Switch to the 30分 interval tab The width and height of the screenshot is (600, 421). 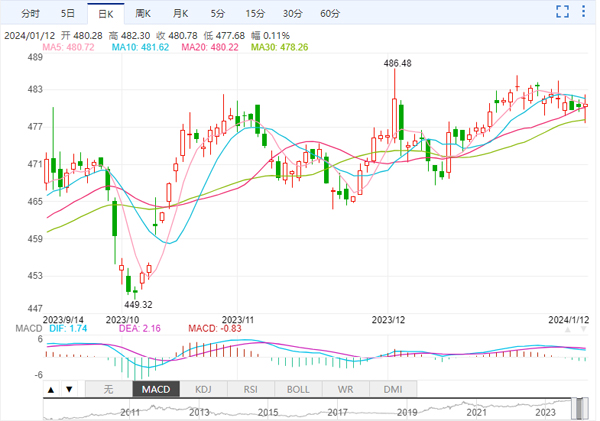tap(292, 14)
